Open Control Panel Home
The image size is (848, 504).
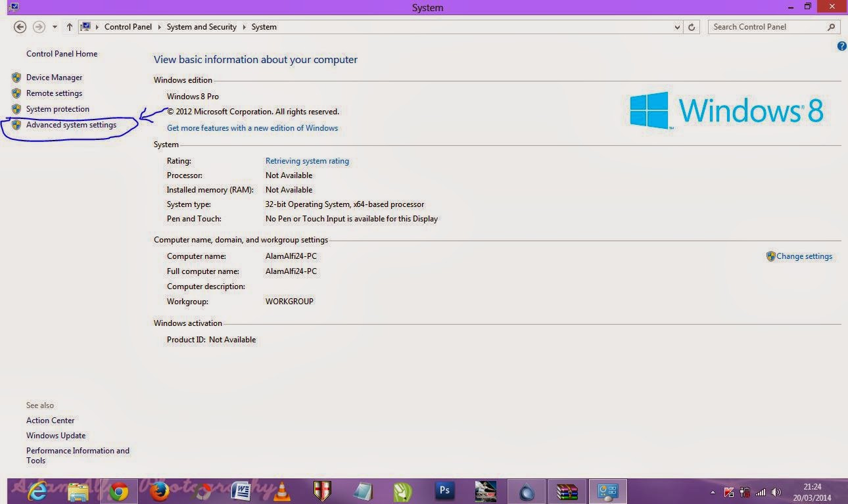click(62, 54)
